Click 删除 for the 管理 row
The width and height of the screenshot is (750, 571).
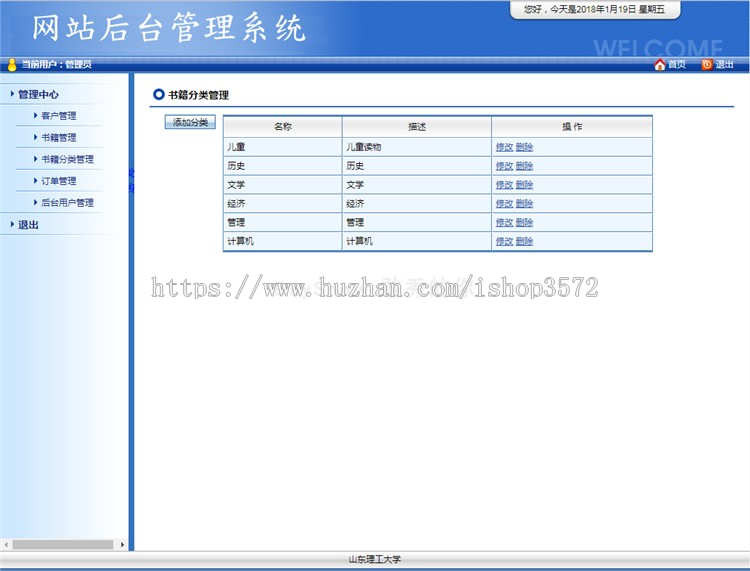pos(524,222)
